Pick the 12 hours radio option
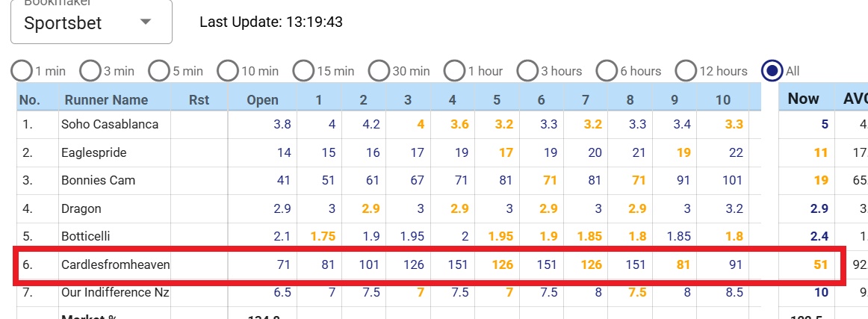The height and width of the screenshot is (319, 868). tap(686, 71)
